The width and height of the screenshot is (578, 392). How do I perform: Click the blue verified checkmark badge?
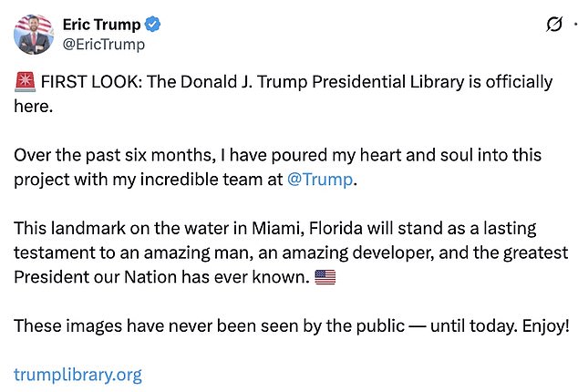153,25
